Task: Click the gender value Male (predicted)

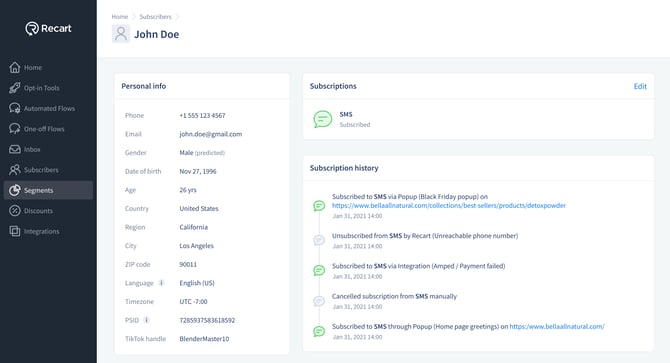Action: (x=202, y=152)
